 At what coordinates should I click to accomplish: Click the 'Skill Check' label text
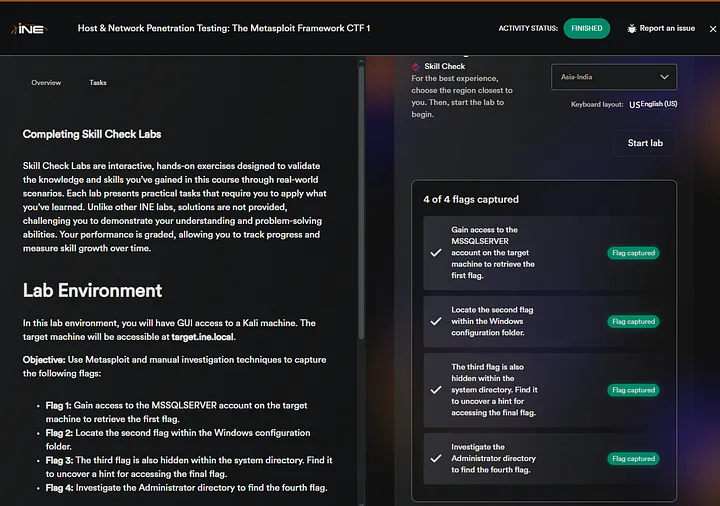point(444,67)
